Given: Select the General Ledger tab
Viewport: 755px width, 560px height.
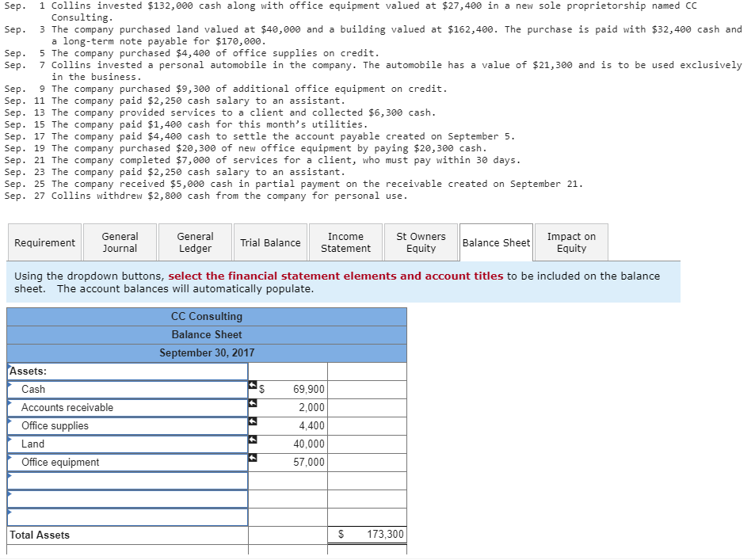Looking at the screenshot, I should pyautogui.click(x=195, y=242).
